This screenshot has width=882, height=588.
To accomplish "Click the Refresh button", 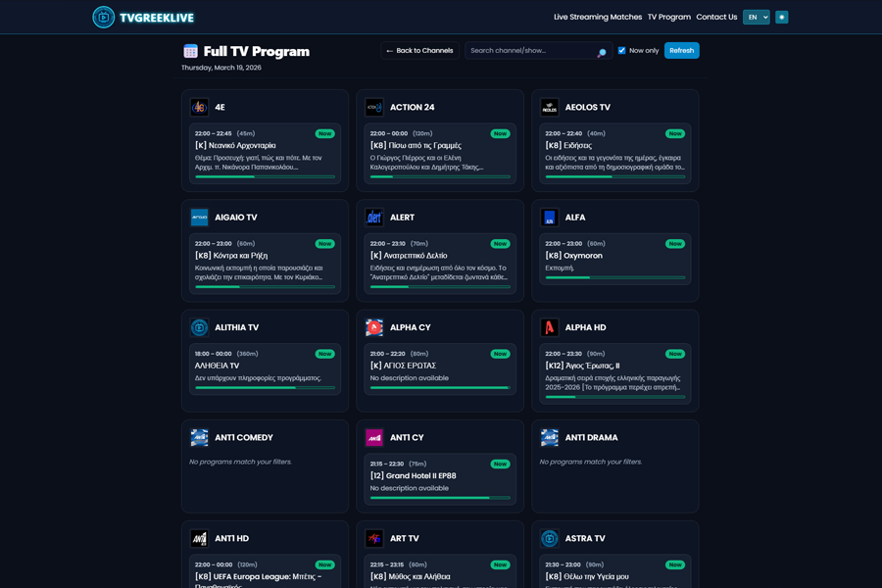I will tap(681, 51).
